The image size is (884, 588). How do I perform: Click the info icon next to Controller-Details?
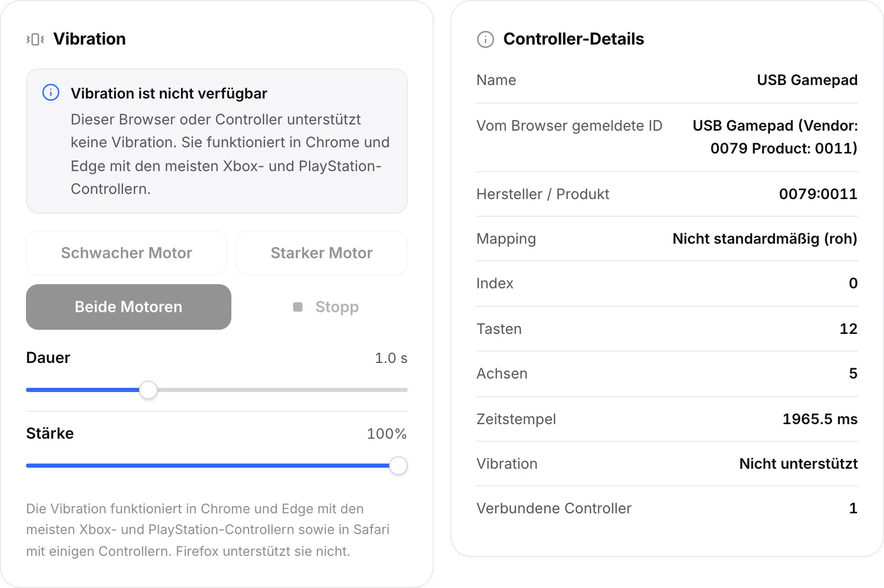[x=486, y=39]
